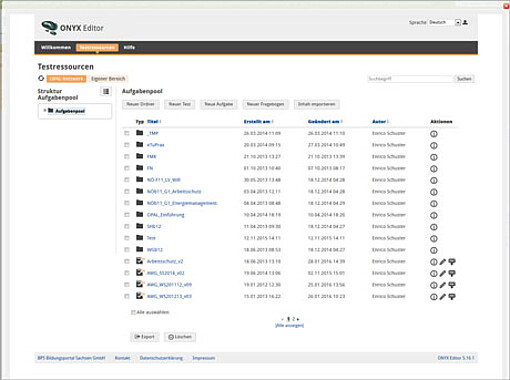Click the Export button
Screen dimensions: 510x380
coord(145,337)
